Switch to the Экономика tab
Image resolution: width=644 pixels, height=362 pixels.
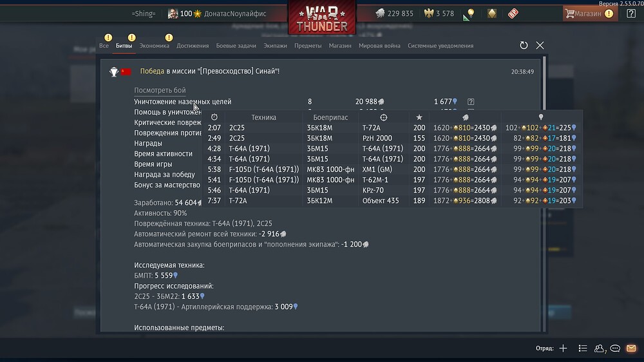tap(154, 46)
